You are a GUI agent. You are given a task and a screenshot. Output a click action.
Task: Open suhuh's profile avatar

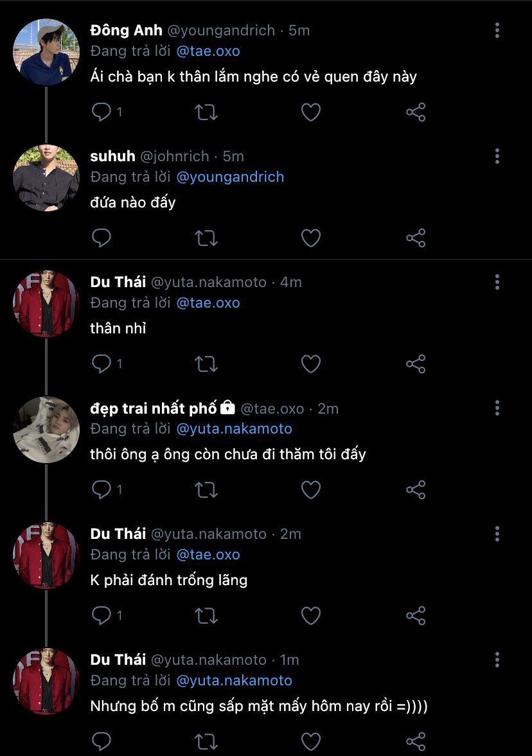pyautogui.click(x=46, y=178)
